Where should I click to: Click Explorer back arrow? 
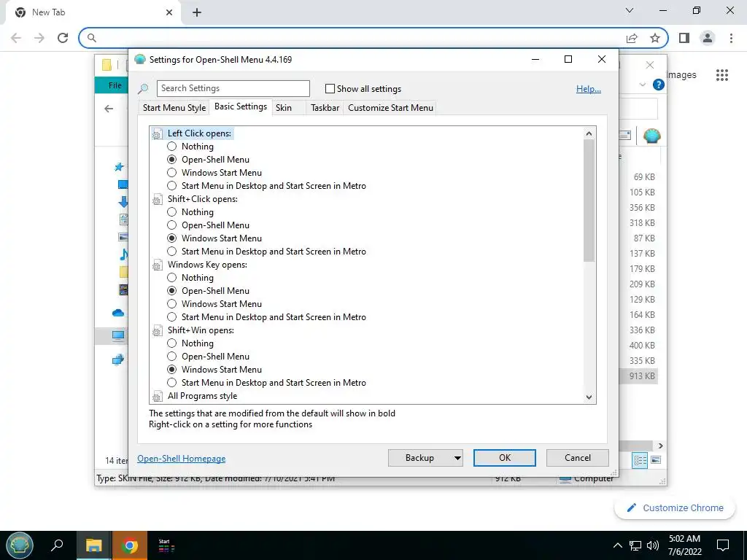(x=109, y=109)
